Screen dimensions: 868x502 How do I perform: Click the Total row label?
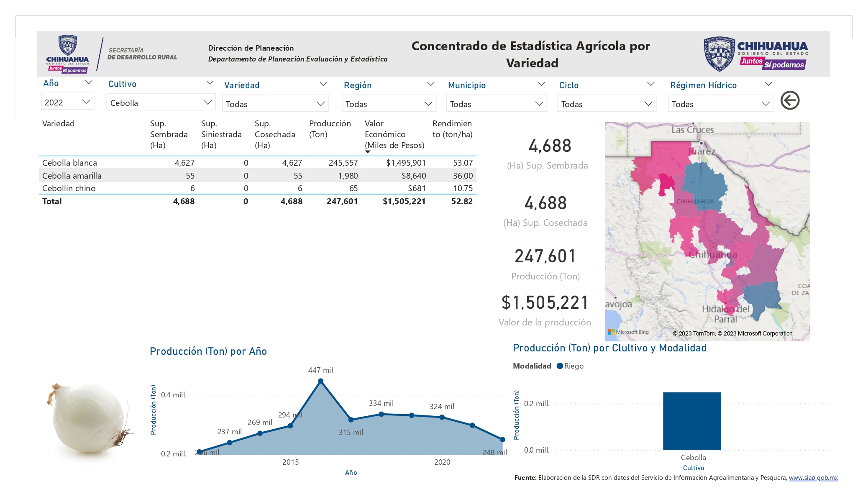click(x=52, y=201)
